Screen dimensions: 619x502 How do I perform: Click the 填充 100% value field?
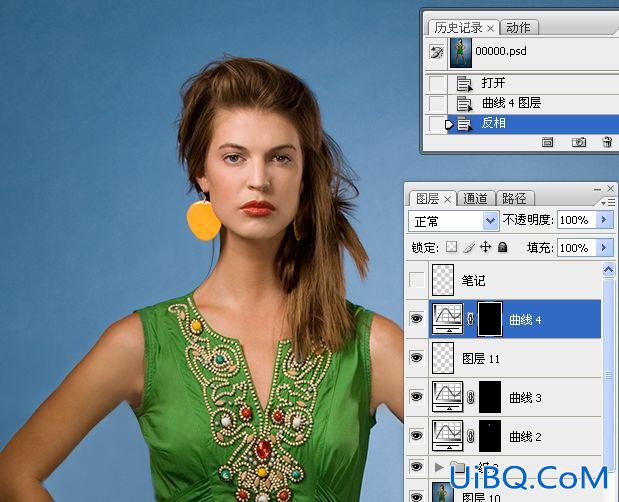[x=577, y=248]
